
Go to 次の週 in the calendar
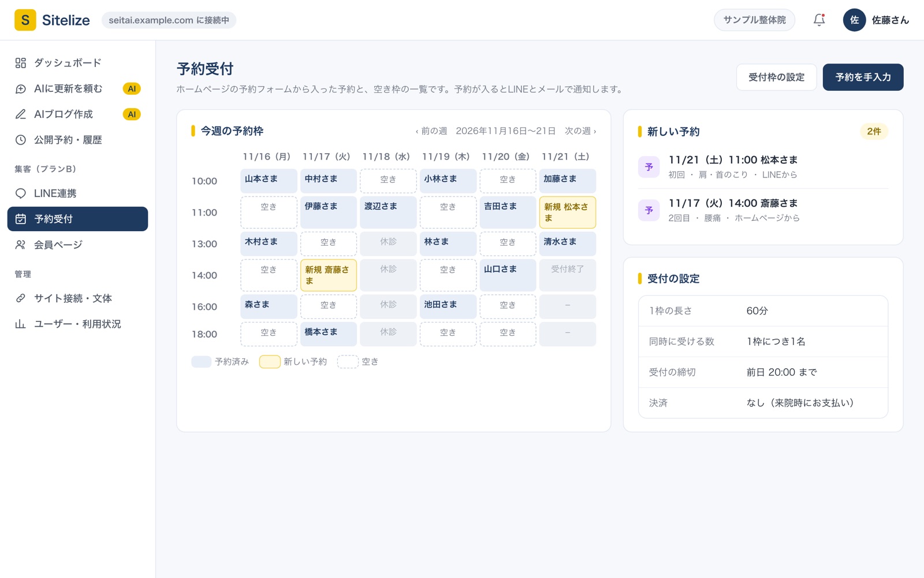coord(580,131)
